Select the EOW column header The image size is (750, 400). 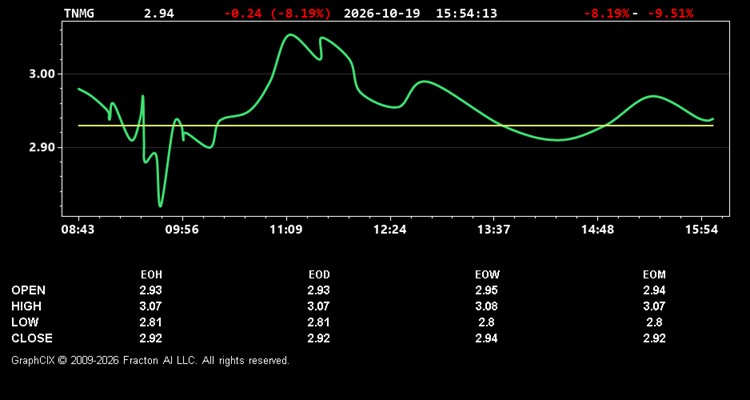(x=487, y=275)
